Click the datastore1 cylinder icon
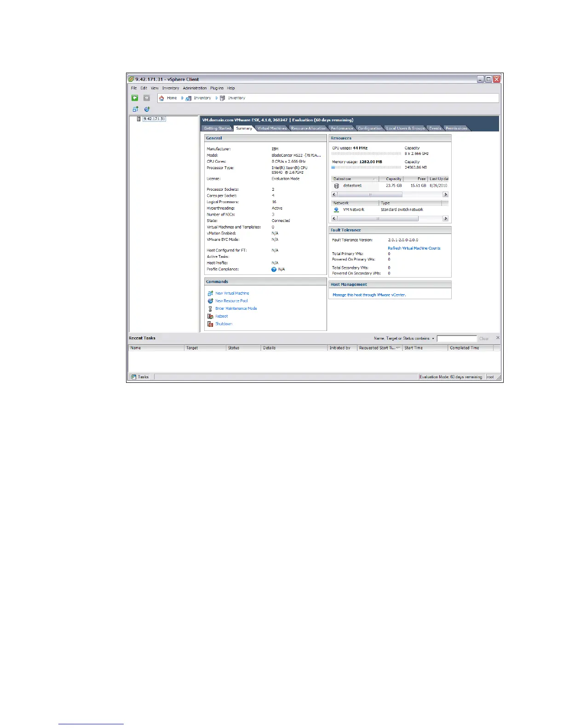 point(337,186)
